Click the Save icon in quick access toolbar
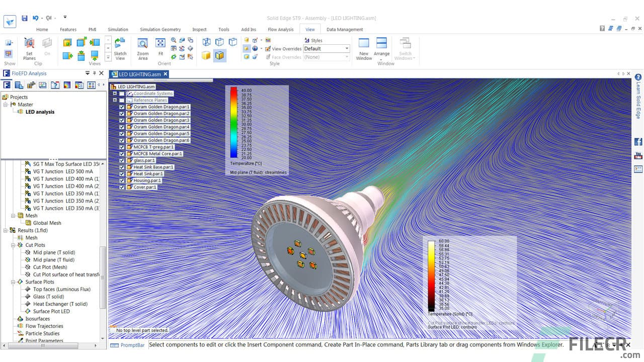The width and height of the screenshot is (644, 362). point(25,18)
